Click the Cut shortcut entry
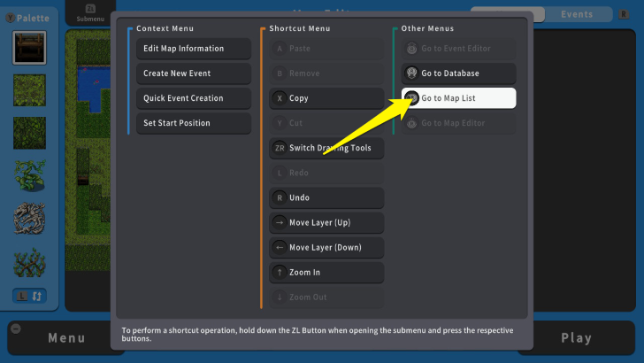Image resolution: width=644 pixels, height=363 pixels. (x=326, y=123)
